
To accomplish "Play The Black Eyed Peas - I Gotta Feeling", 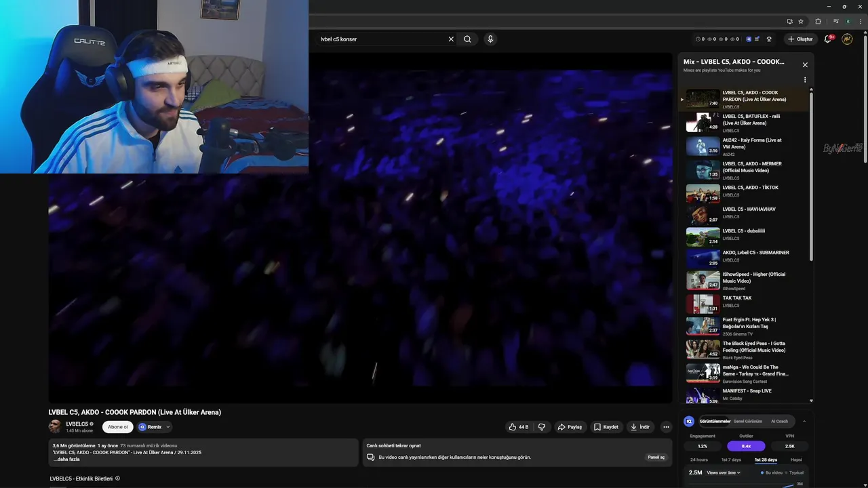I will [745, 350].
